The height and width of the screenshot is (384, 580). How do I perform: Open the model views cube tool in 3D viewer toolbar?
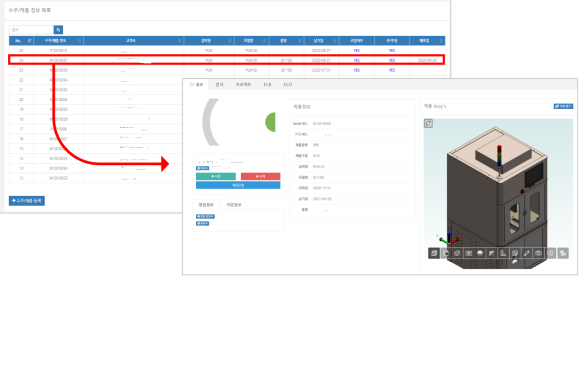pos(434,253)
